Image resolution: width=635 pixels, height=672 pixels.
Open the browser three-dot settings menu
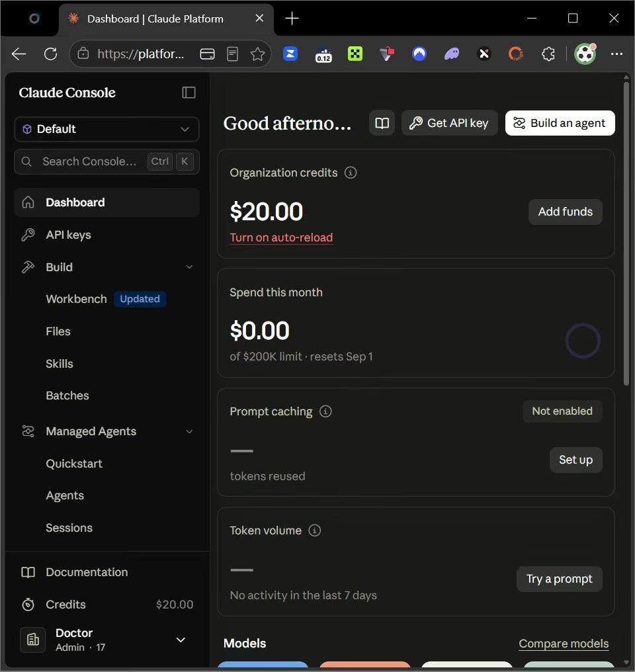click(616, 54)
